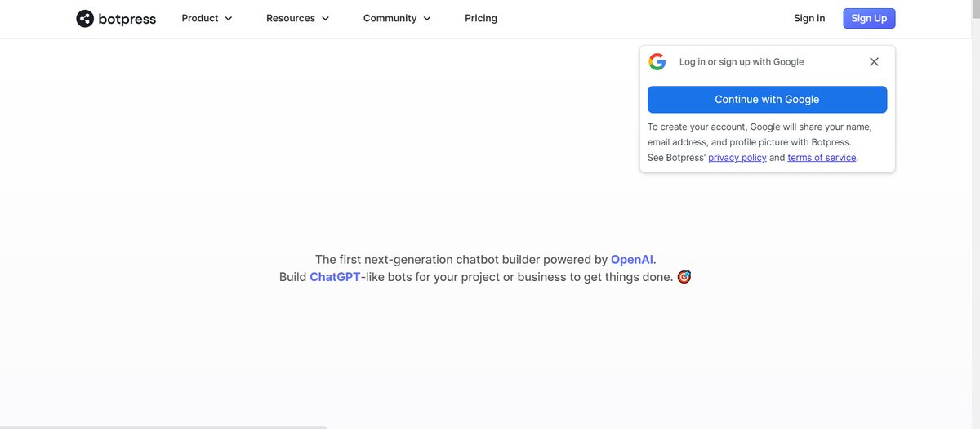Click the OpenAI link in the tagline

(632, 260)
